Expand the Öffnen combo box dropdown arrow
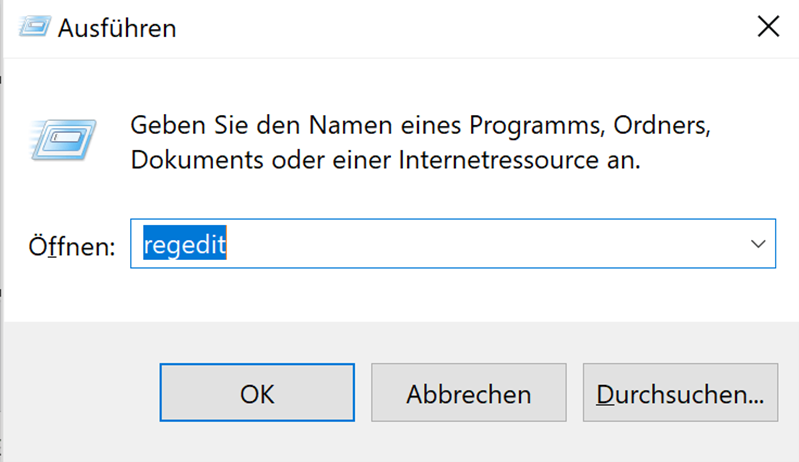799x462 pixels. click(758, 244)
